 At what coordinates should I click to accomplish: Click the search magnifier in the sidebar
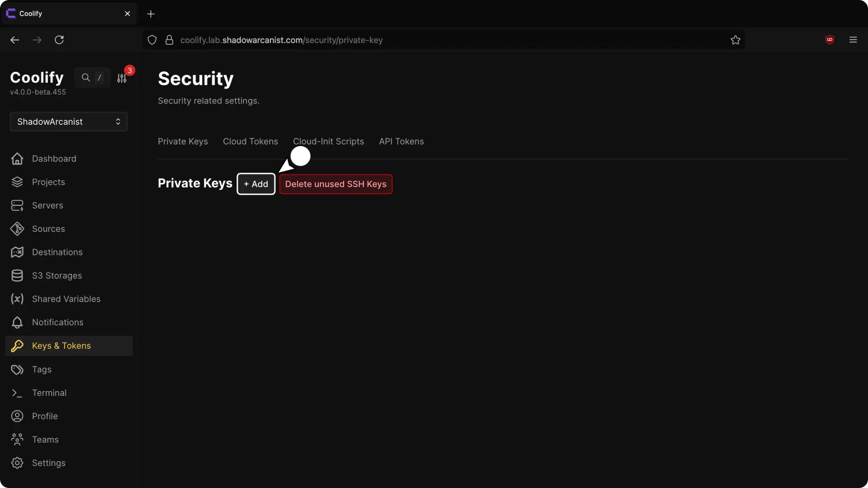point(86,77)
